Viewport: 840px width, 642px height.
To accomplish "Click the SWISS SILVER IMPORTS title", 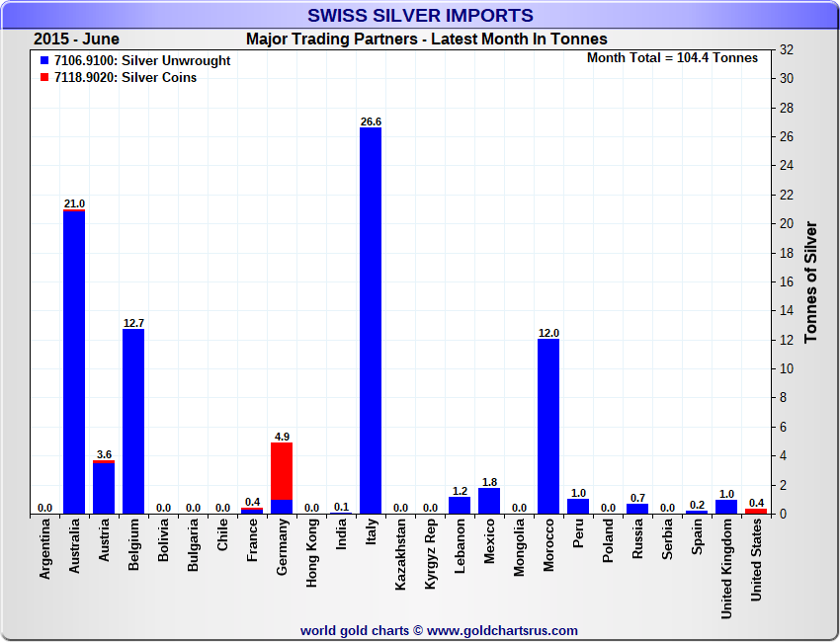I will pyautogui.click(x=420, y=16).
